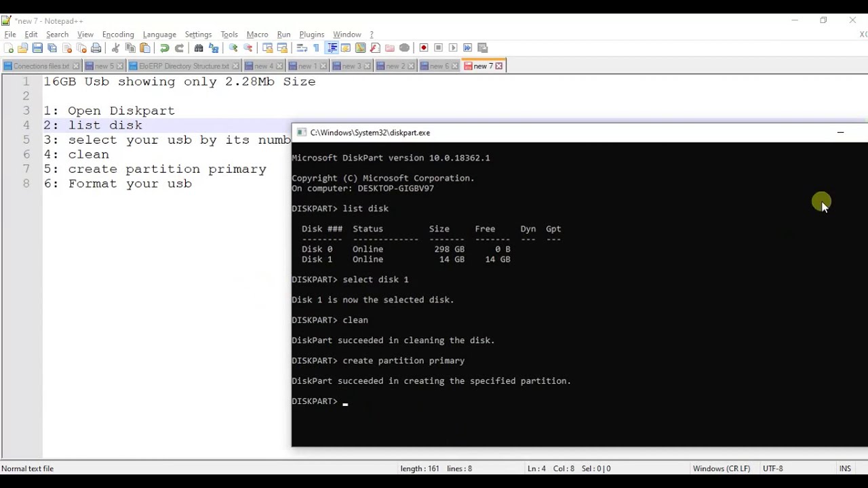Open the Tools menu

tap(229, 34)
